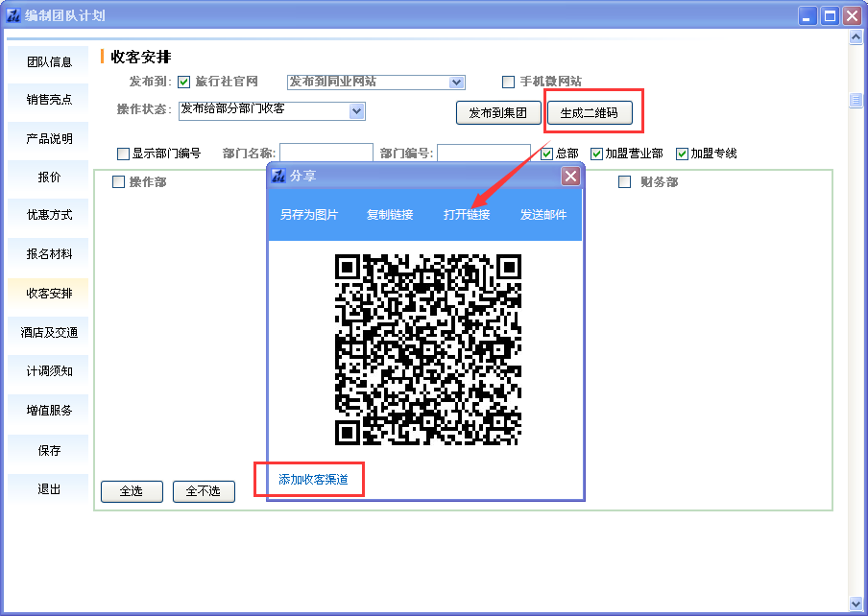
Task: Click 打开链接 in share dialog
Action: (x=466, y=215)
